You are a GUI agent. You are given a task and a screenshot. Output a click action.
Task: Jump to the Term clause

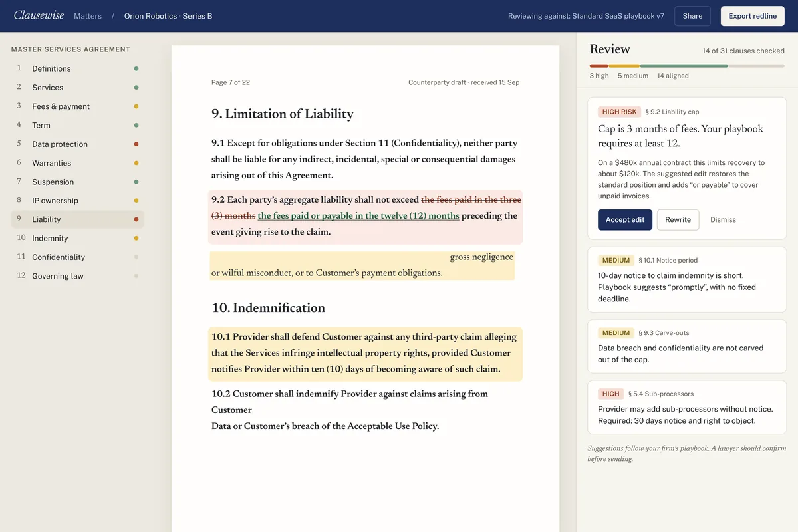coord(77,125)
